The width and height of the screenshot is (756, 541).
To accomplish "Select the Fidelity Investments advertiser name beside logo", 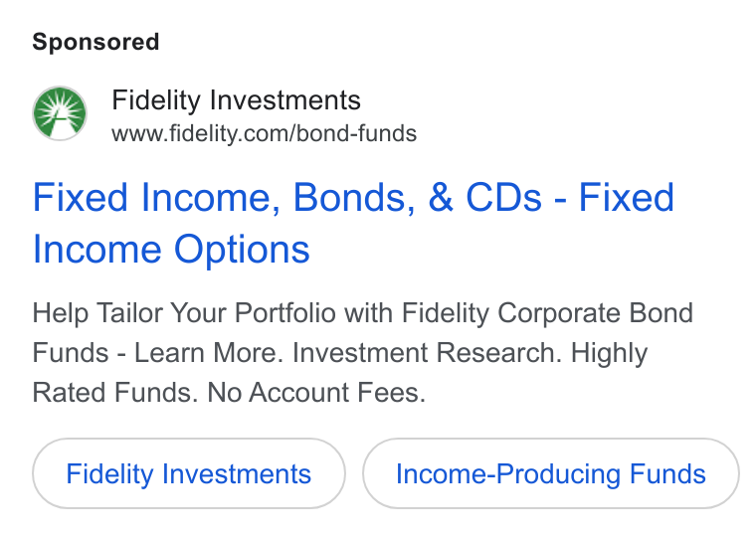I will (237, 100).
